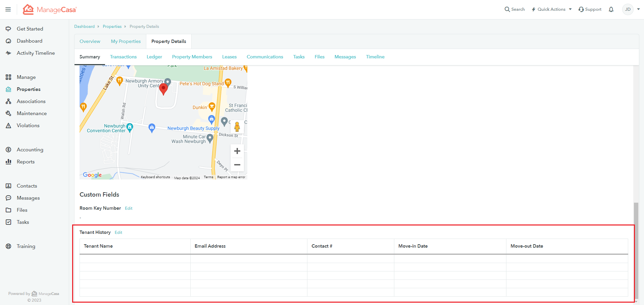The height and width of the screenshot is (305, 644).
Task: Click the ManageCasa logo
Action: point(50,9)
